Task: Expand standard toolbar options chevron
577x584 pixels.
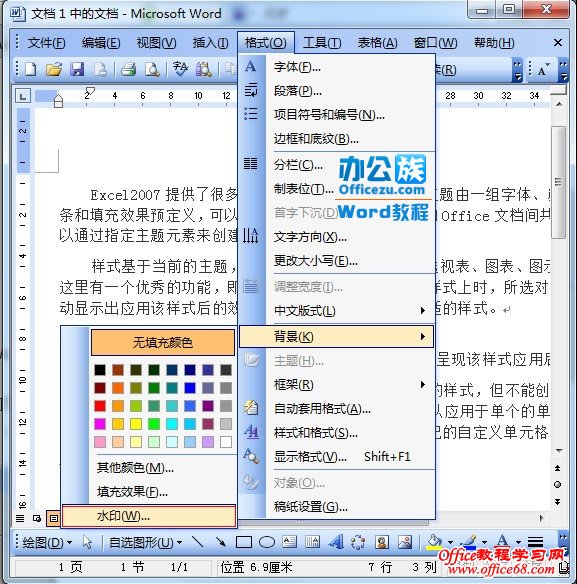Action: [x=517, y=70]
